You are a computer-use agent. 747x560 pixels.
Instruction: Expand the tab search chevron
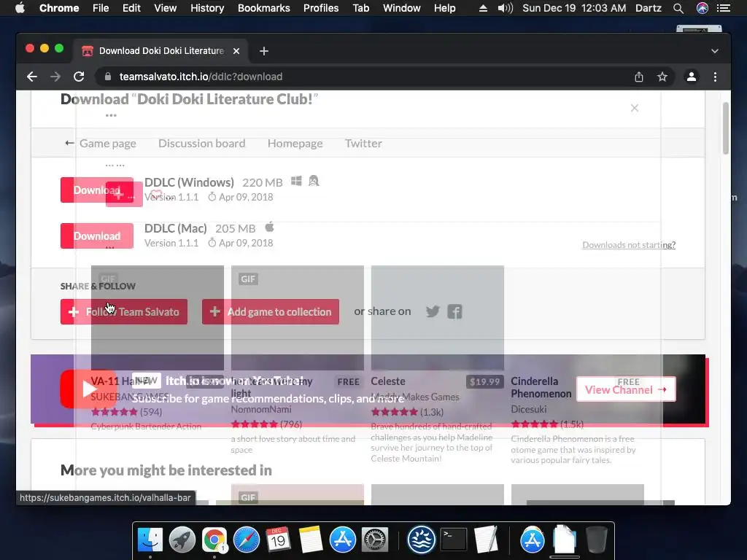tap(715, 51)
